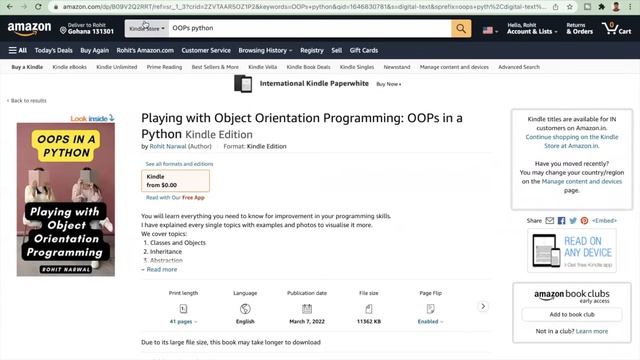Expand the Page Flip Enabled details
Screen dimensions: 640x360
coord(430,322)
